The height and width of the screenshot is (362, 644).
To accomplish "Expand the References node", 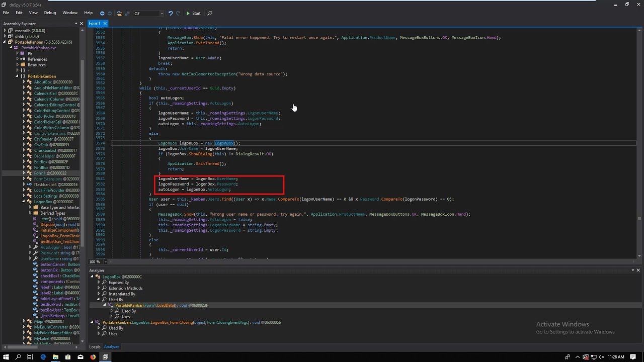I will click(x=18, y=59).
